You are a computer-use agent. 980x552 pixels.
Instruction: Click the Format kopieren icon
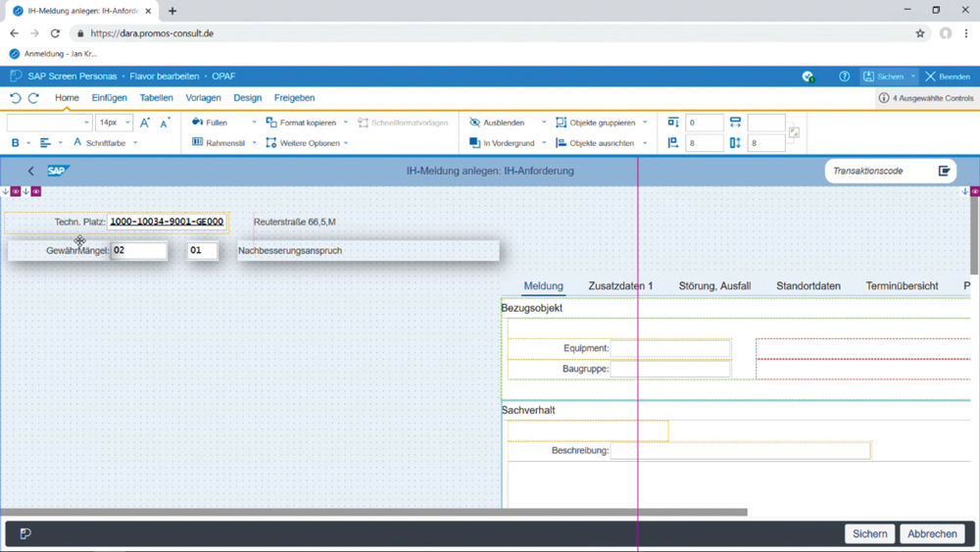pos(271,123)
